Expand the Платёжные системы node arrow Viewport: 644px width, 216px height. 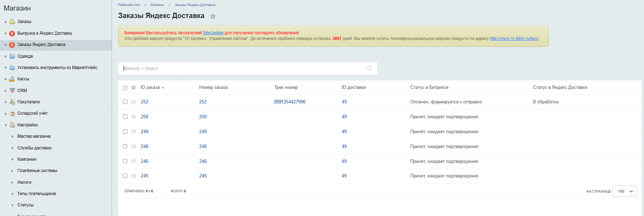(12, 171)
